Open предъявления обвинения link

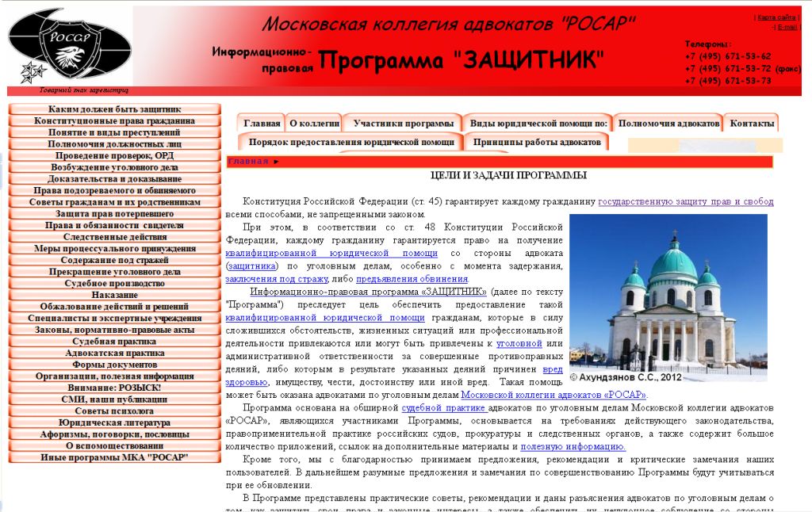412,279
